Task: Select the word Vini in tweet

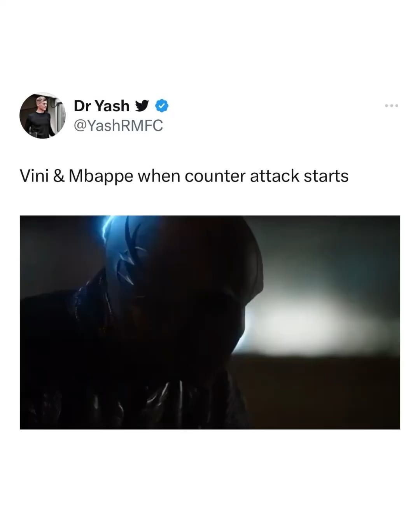Action: 34,176
